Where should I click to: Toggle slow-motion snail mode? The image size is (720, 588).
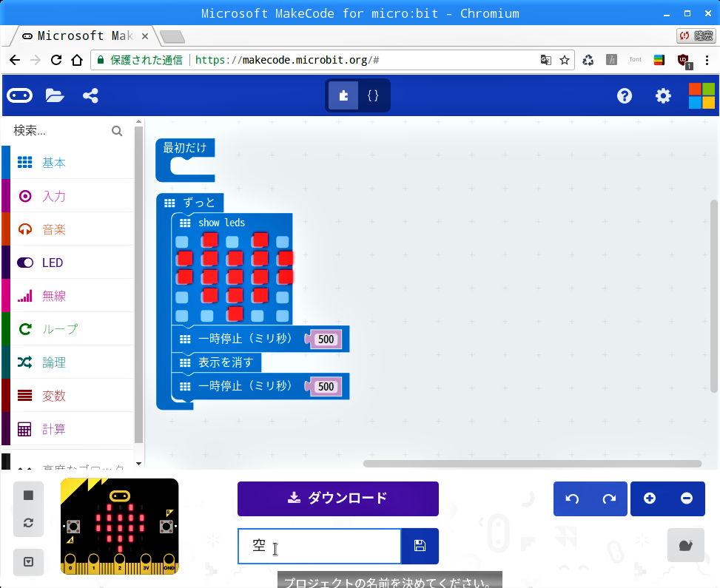(685, 545)
